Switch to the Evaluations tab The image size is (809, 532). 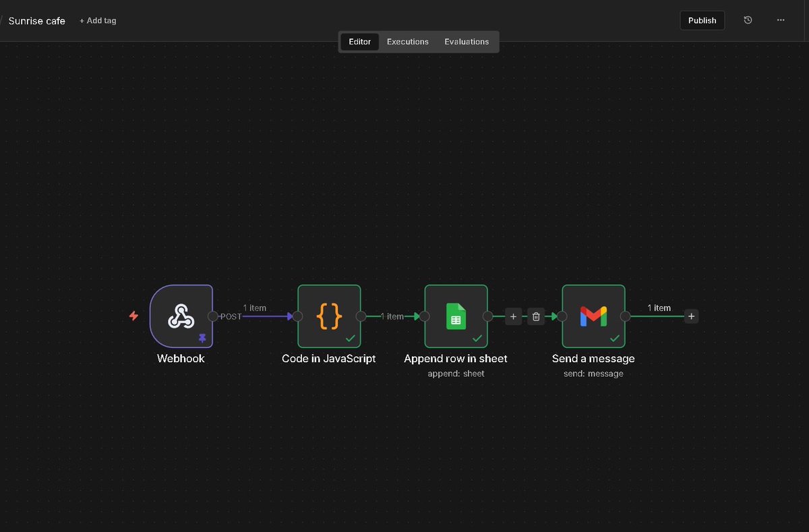[467, 42]
